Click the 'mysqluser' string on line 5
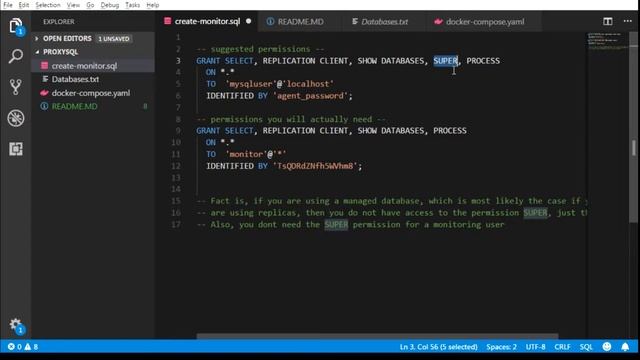Image resolution: width=640 pixels, height=360 pixels. (251, 84)
